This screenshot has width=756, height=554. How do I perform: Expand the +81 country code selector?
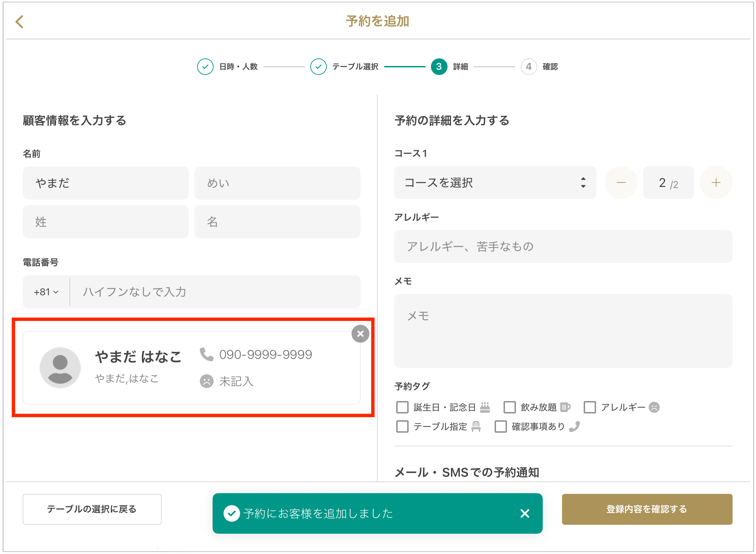tap(46, 292)
